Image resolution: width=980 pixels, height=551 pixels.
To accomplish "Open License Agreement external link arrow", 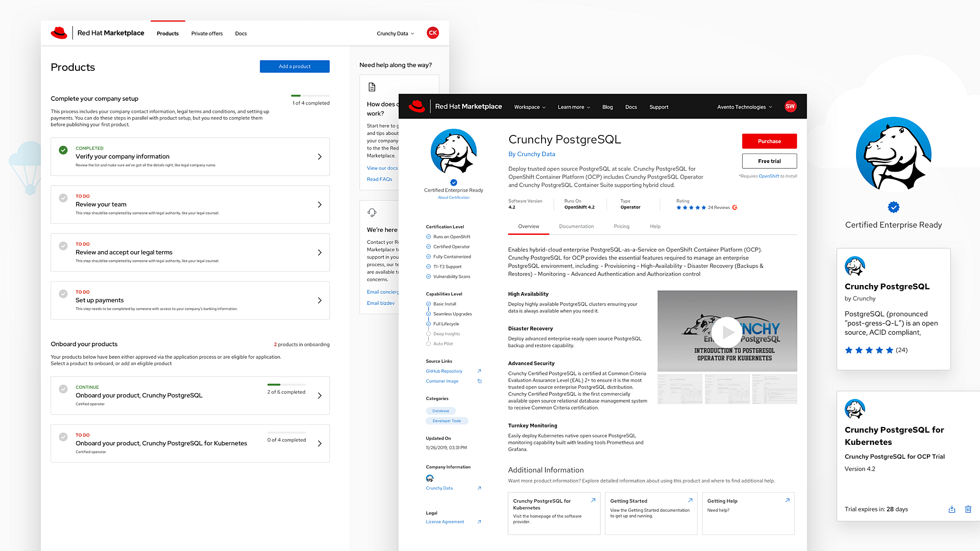I will click(479, 522).
